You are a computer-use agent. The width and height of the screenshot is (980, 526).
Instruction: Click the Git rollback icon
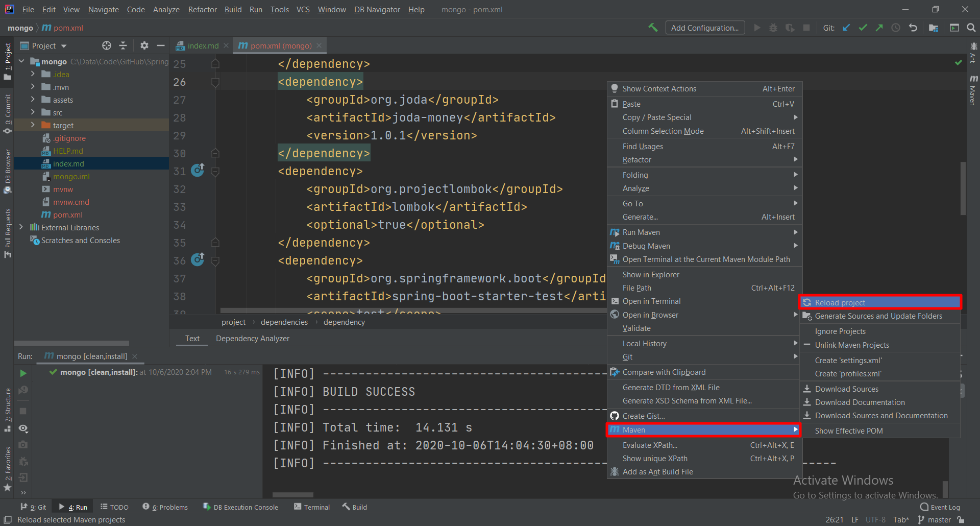(x=913, y=28)
